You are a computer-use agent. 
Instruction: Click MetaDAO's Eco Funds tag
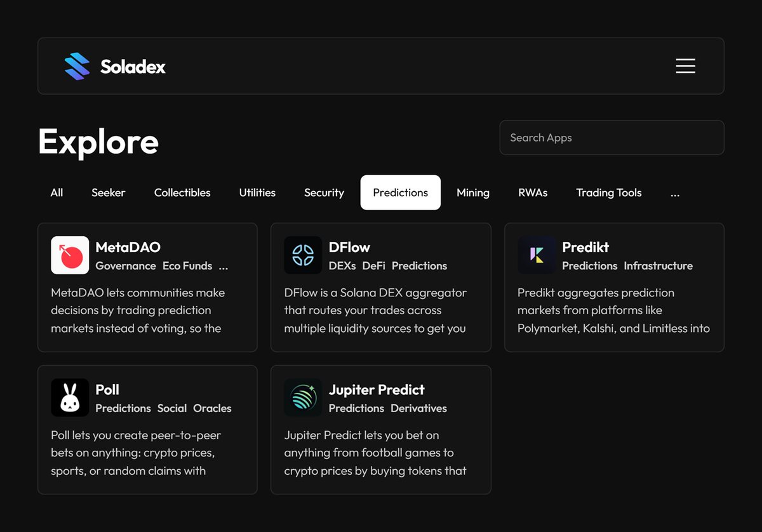tap(187, 266)
